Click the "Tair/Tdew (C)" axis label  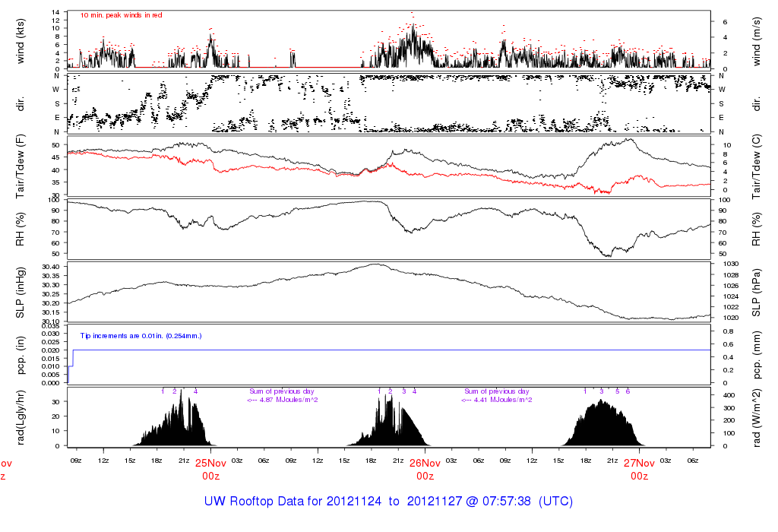click(x=756, y=166)
